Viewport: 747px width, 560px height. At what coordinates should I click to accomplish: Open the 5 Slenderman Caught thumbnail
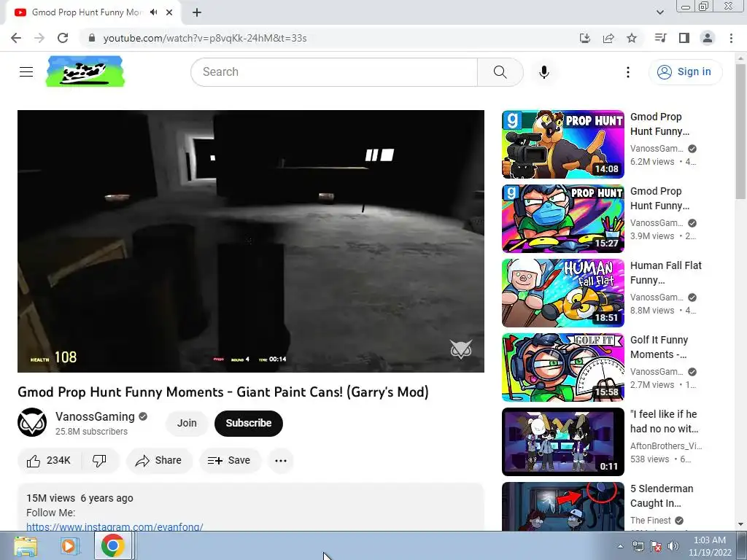(x=562, y=507)
